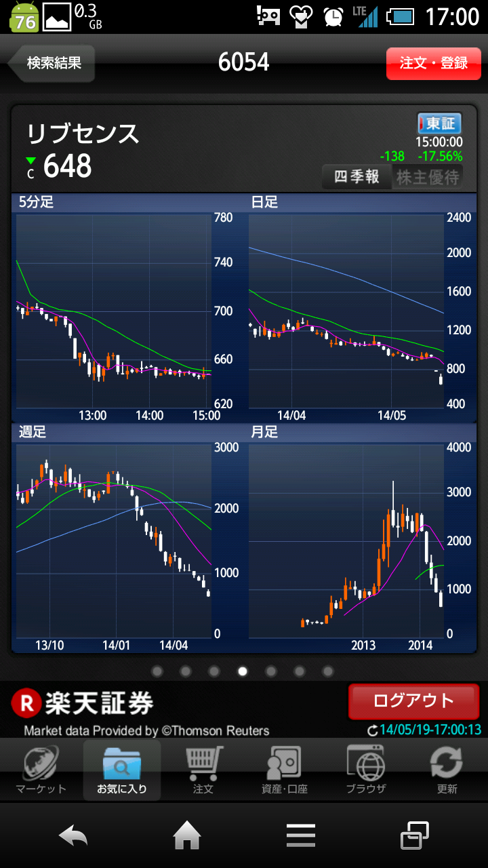Go back to 検索結果 search results
The width and height of the screenshot is (488, 868).
(x=52, y=63)
